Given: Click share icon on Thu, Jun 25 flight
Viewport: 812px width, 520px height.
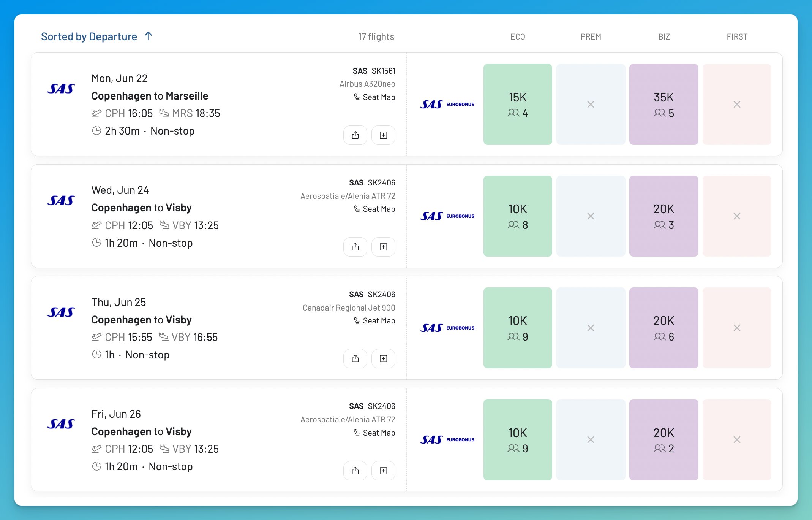Looking at the screenshot, I should click(355, 358).
